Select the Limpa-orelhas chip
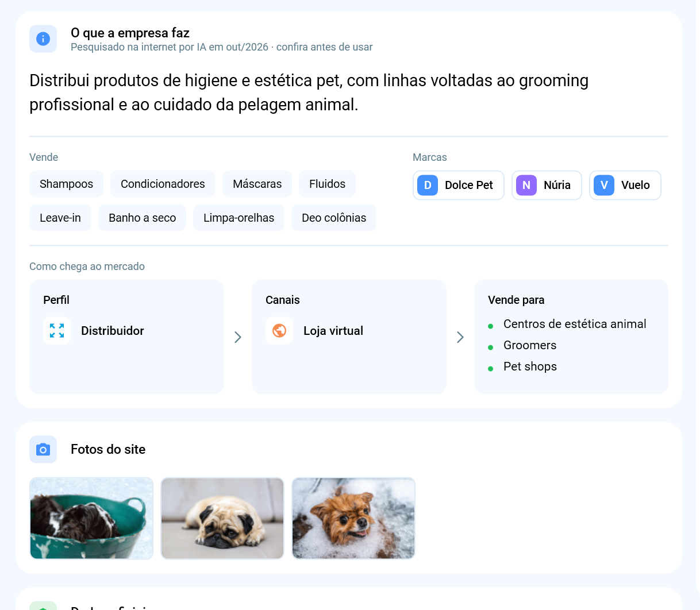Screen dimensions: 700x610 pos(239,218)
